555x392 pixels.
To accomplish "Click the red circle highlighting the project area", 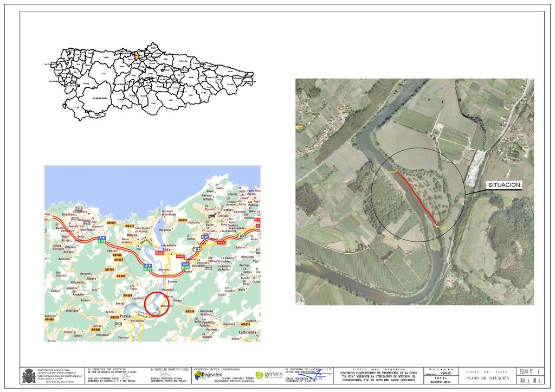I will (x=157, y=303).
